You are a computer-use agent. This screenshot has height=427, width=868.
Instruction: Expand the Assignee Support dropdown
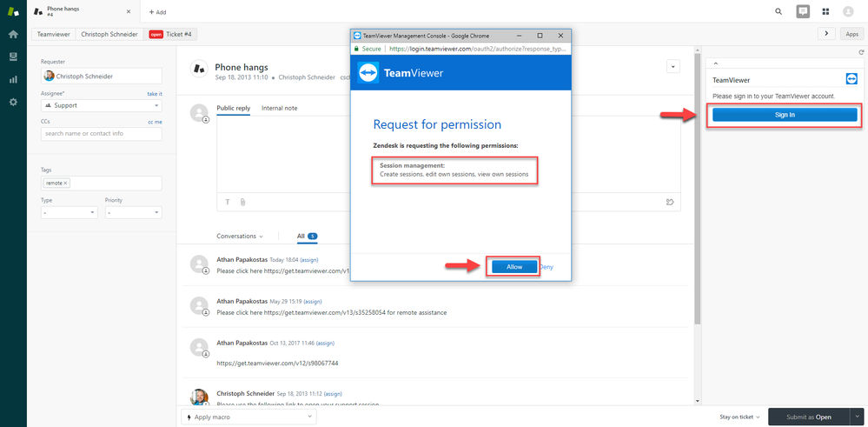coord(102,105)
